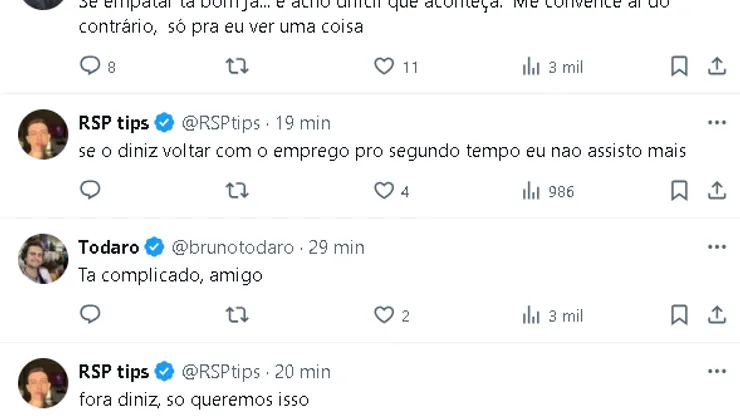View analytics for the 986 views tweet
Viewport: 740px width, 416px height.
pyautogui.click(x=548, y=190)
